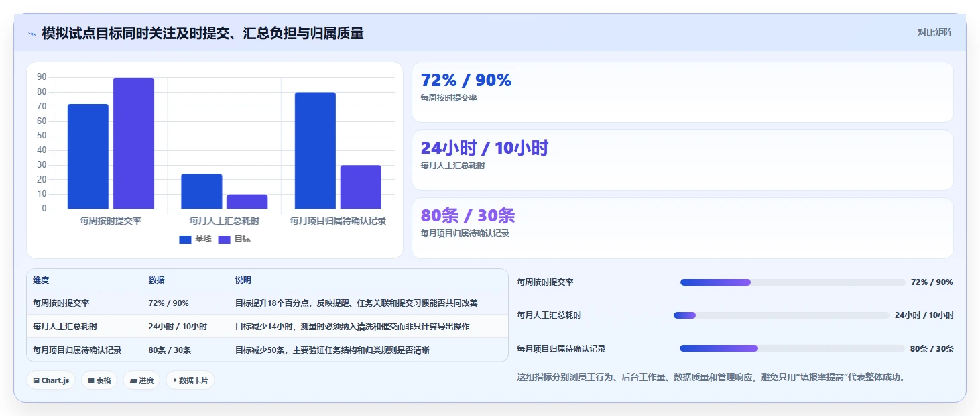Click the 80条 / 30条 data card value
The width and height of the screenshot is (980, 416).
pos(468,216)
